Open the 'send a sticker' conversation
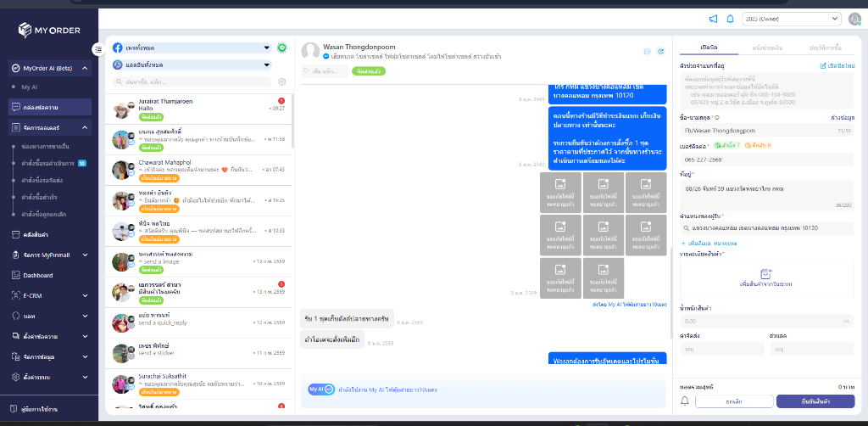The width and height of the screenshot is (868, 426). click(x=198, y=353)
